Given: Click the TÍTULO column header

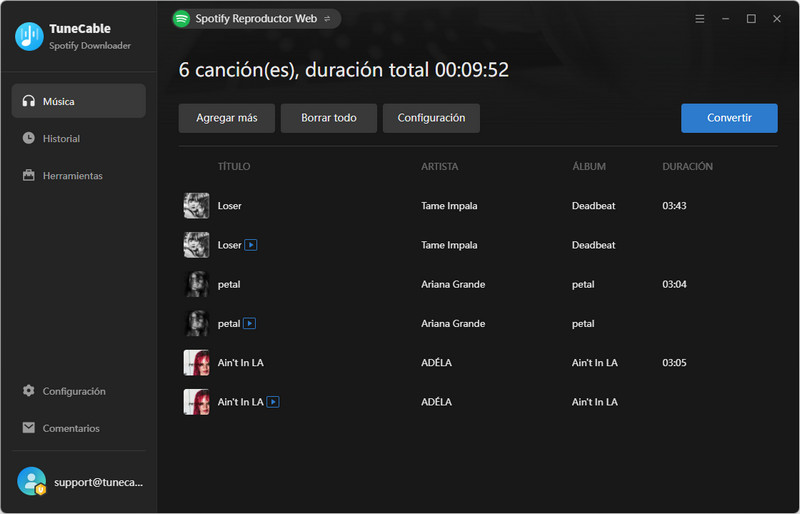Looking at the screenshot, I should [234, 166].
